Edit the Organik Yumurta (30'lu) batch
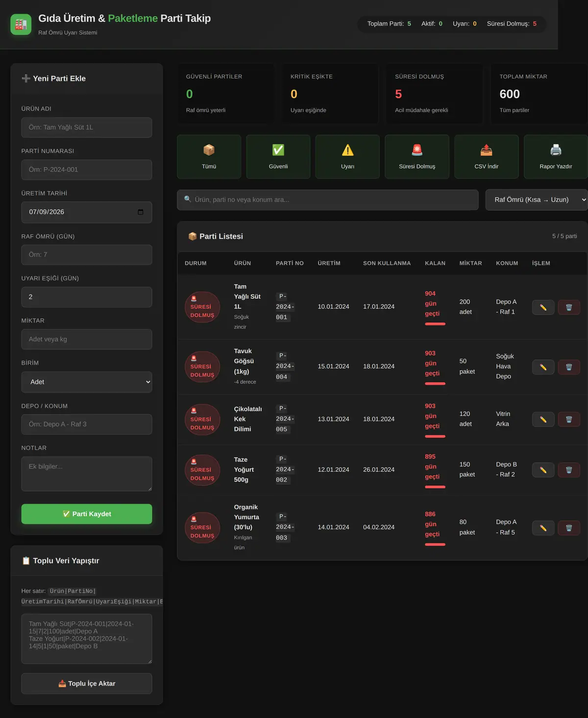588x718 pixels. pos(543,528)
